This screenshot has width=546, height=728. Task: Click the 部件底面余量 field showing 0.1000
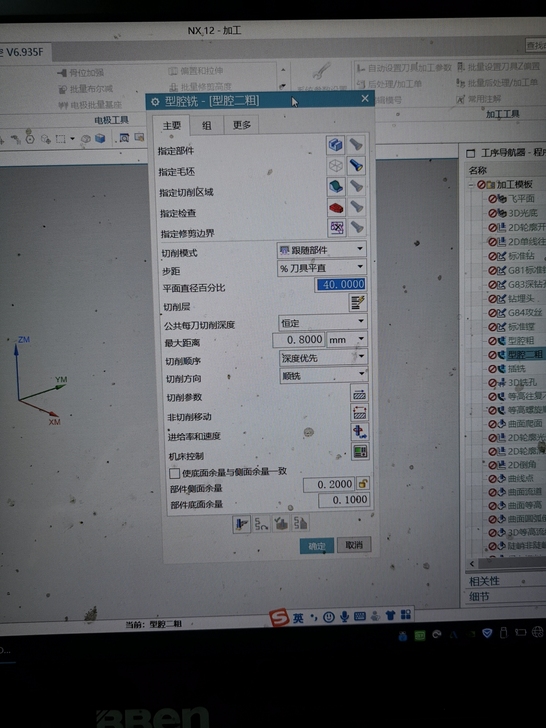(x=344, y=500)
